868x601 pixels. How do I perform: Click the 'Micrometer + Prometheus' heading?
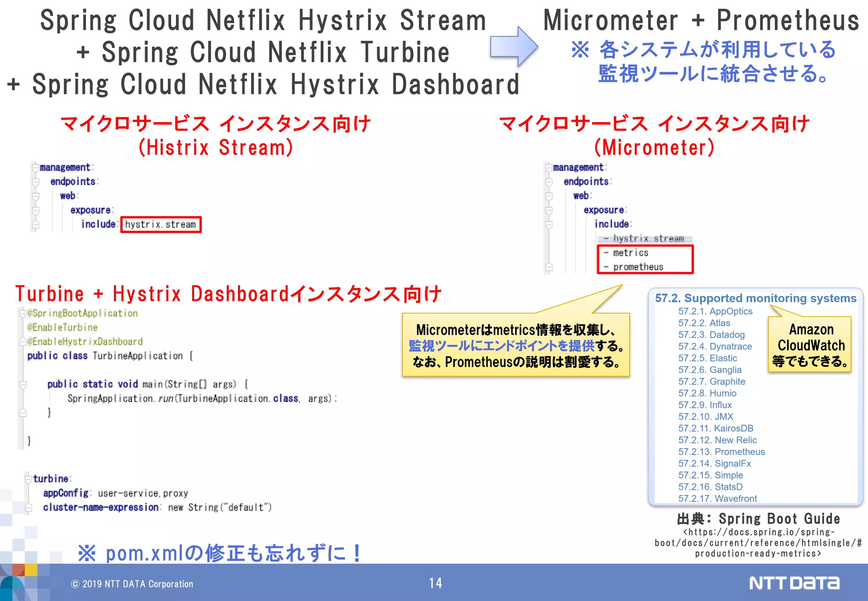coord(701,20)
